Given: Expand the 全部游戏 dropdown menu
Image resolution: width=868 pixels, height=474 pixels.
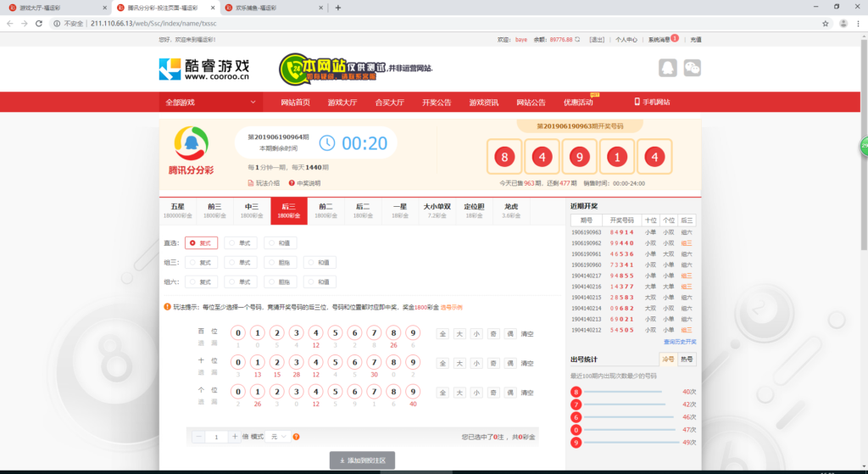Looking at the screenshot, I should point(212,103).
